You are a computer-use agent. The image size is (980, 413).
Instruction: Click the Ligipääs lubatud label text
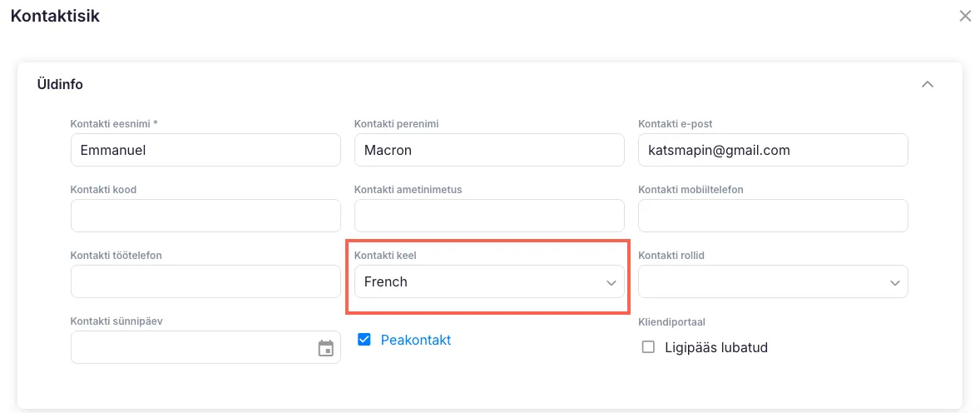coord(715,347)
